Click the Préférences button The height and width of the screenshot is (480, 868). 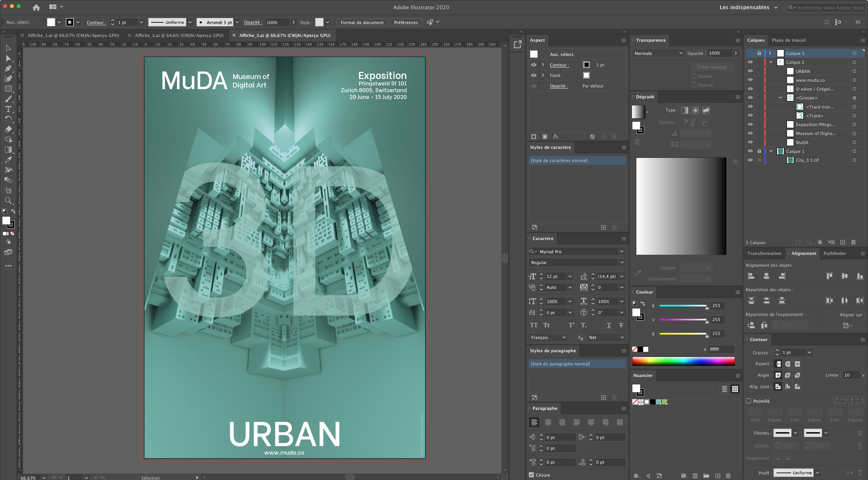coord(406,22)
